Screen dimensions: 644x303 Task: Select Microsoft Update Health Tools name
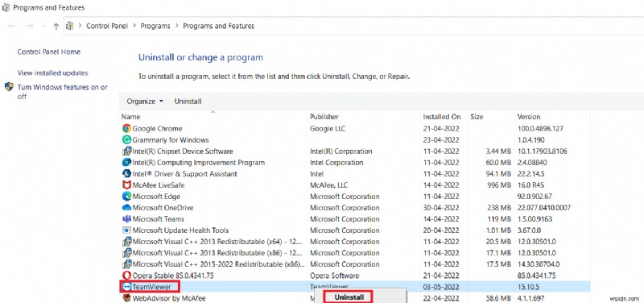[180, 230]
